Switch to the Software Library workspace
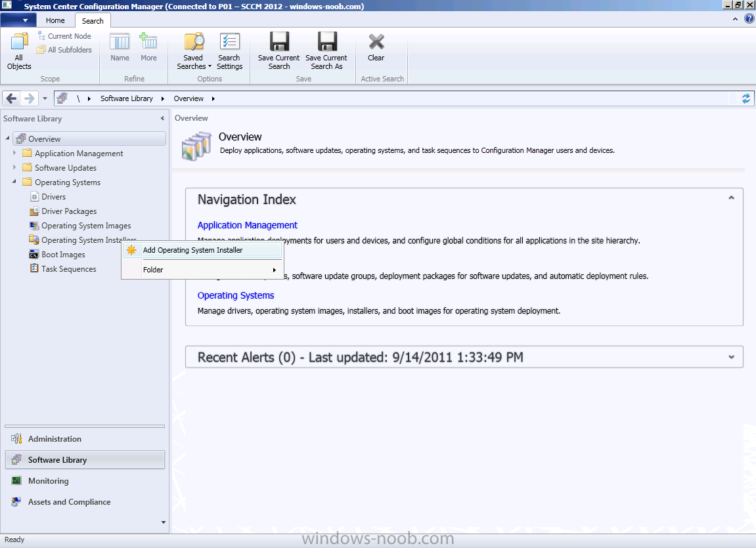 click(85, 460)
